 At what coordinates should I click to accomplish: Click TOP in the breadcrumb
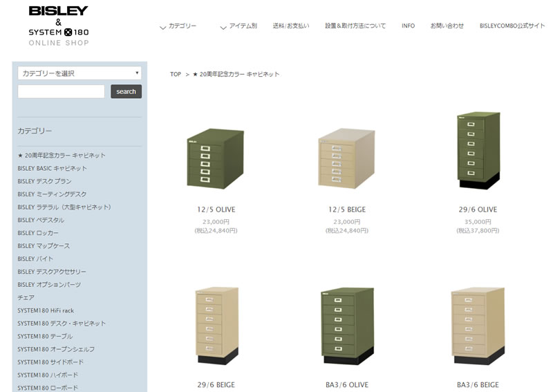click(x=176, y=74)
